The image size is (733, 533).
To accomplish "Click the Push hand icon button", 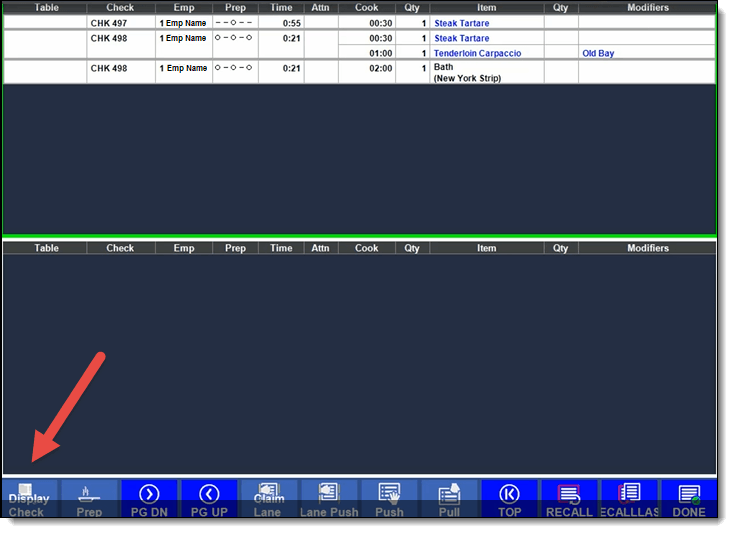I will click(x=389, y=499).
